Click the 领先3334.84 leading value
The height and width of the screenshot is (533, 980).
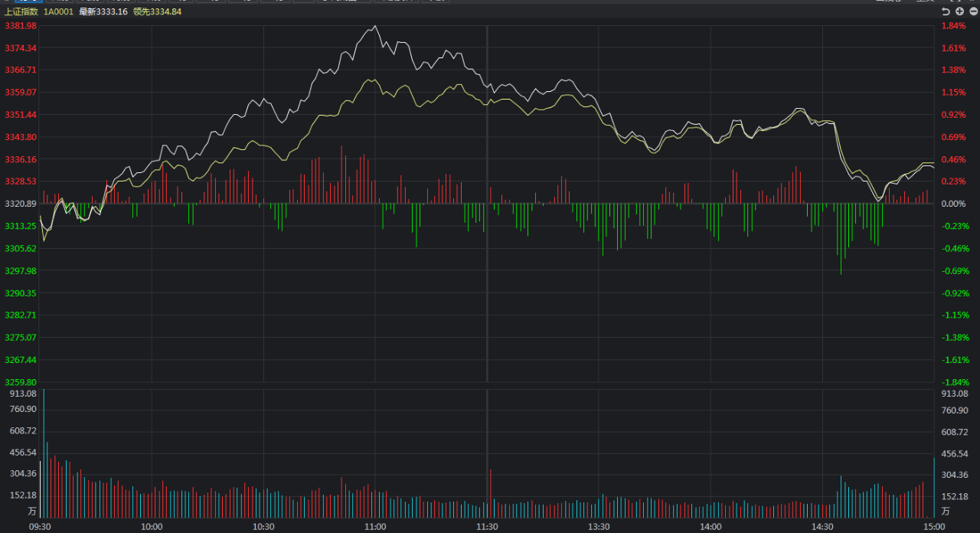point(157,11)
